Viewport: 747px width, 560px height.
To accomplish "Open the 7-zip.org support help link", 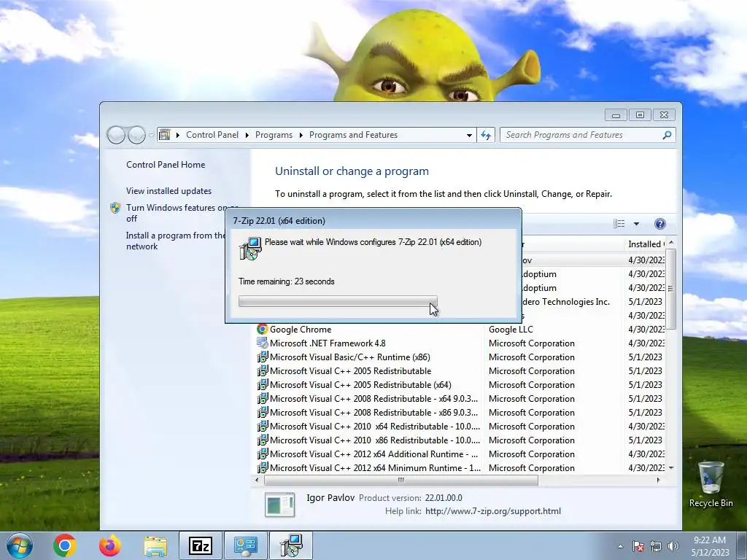I will [x=492, y=511].
